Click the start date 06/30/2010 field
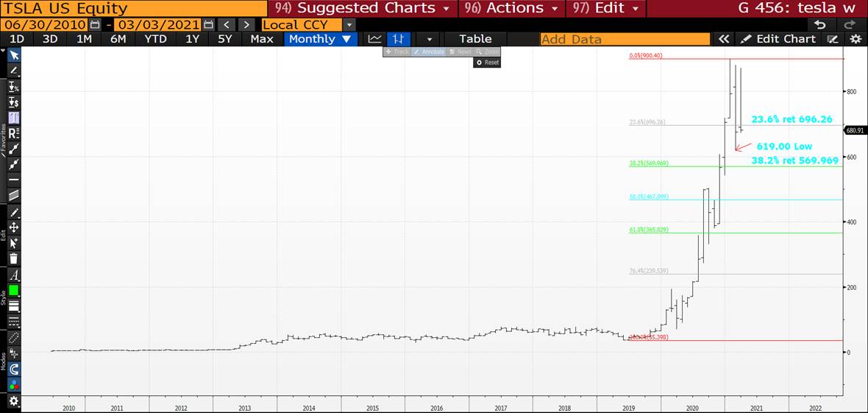This screenshot has height=413, width=868. (x=43, y=25)
